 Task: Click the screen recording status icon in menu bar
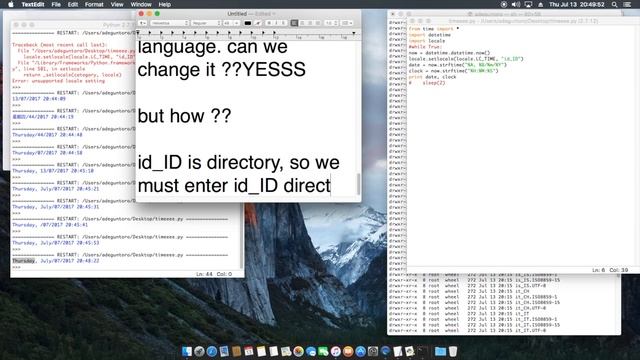click(504, 4)
